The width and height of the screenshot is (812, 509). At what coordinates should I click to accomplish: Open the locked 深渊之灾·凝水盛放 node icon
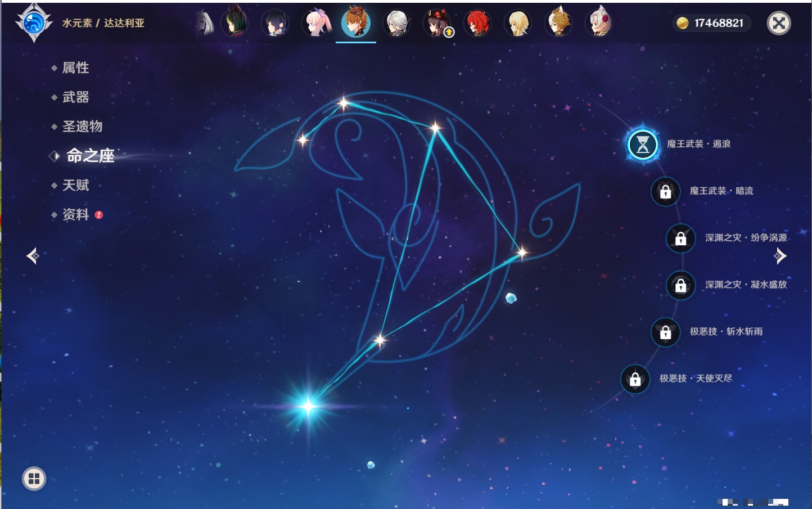680,285
